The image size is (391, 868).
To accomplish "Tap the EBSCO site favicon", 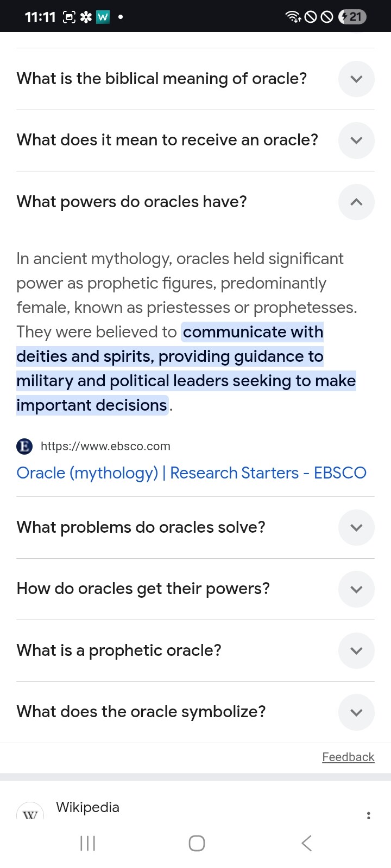I will 24,446.
